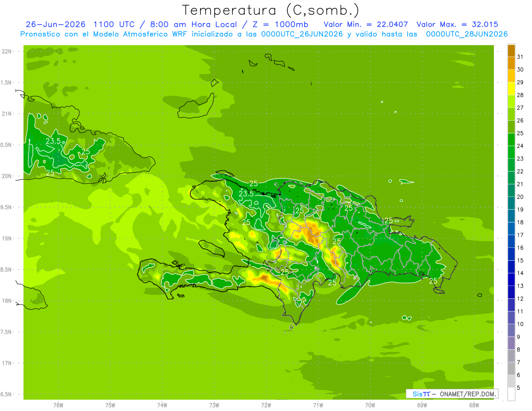532x411 pixels.
Task: Click the legend swatch between 30 and 31
Action: [511, 63]
